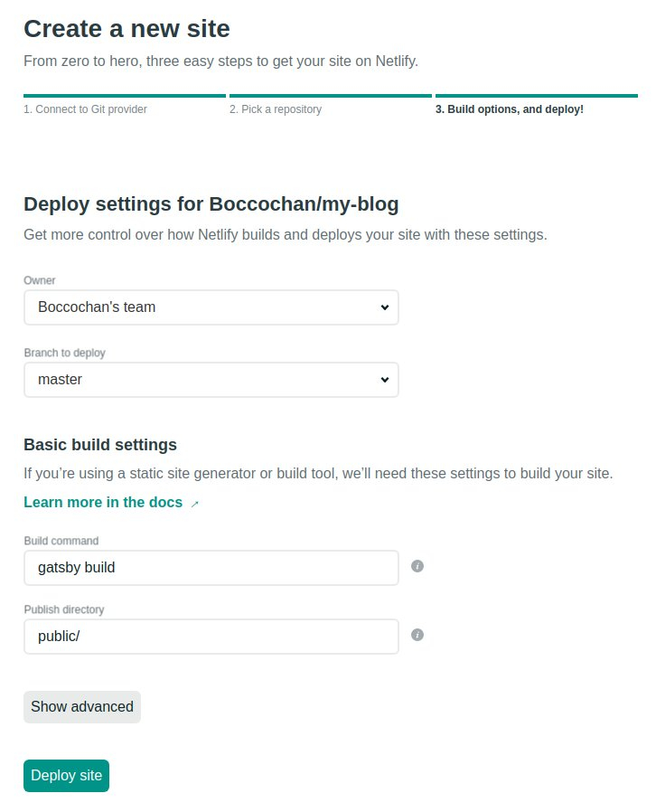Click the external link arrow next to docs
This screenshot has height=812, width=656.
(194, 504)
